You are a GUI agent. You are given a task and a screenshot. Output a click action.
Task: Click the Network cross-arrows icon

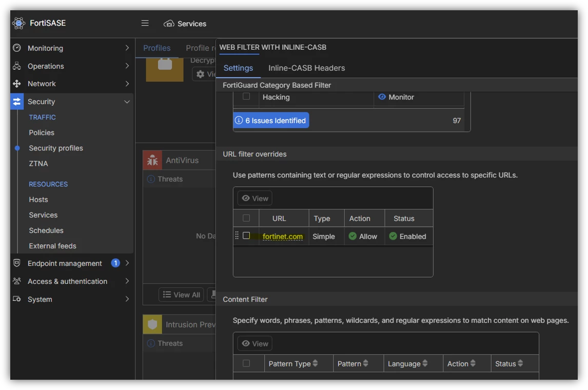coord(17,84)
